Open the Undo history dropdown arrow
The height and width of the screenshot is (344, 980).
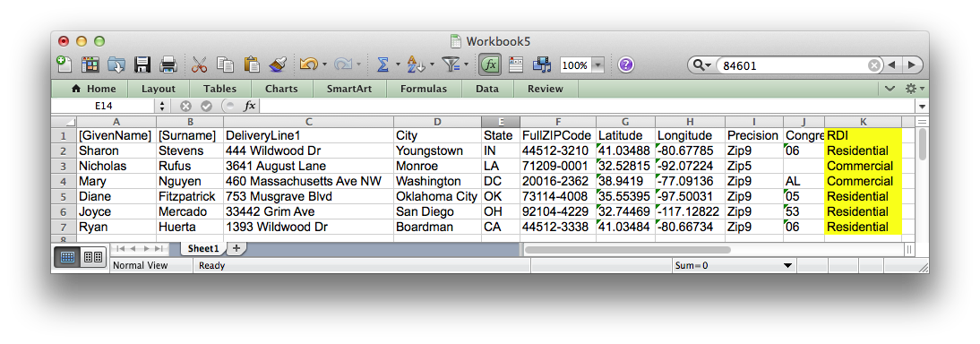(x=325, y=64)
